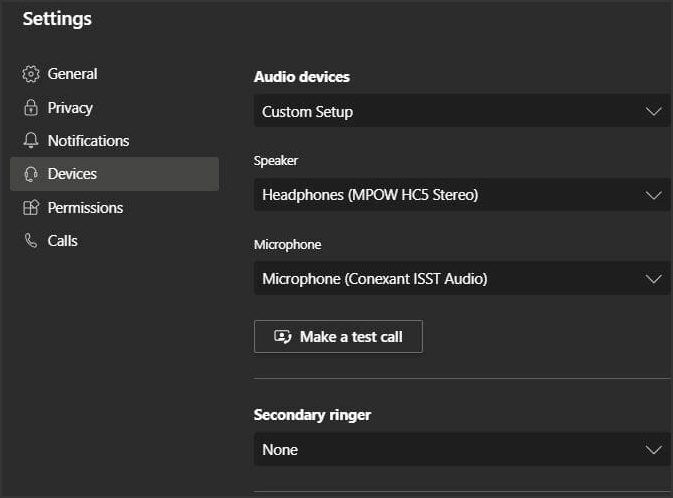Make a test call

(x=338, y=337)
